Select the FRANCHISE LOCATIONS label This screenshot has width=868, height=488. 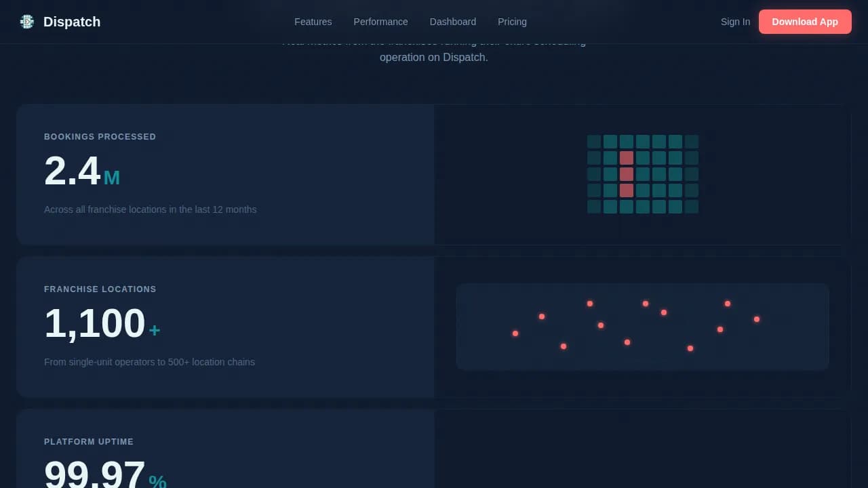[x=100, y=289]
